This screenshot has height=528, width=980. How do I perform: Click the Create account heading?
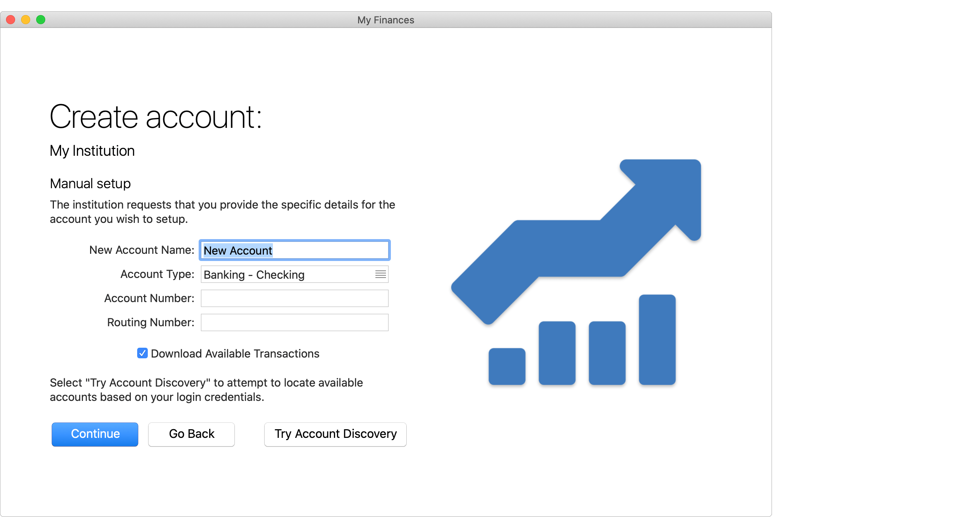click(x=156, y=117)
